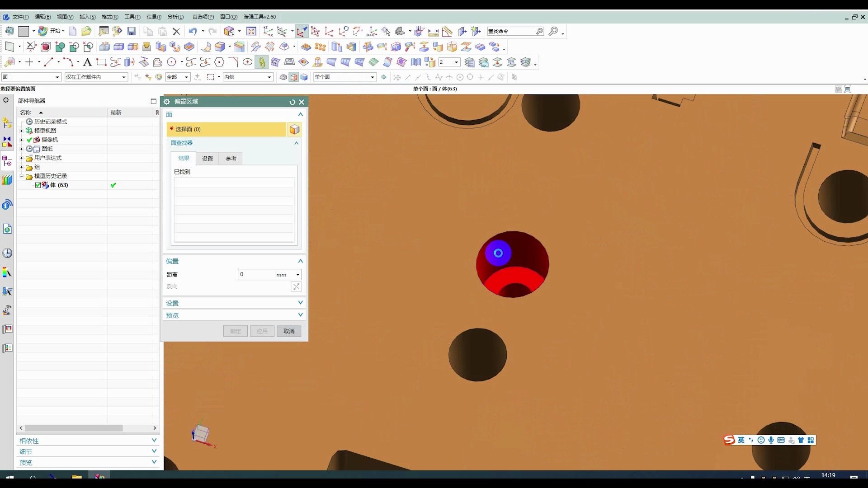This screenshot has height=488, width=868.
Task: Click the chain link associative icon
Action: coord(262,62)
